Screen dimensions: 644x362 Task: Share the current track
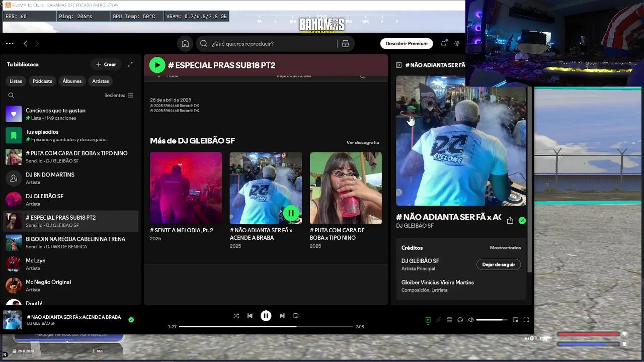(x=510, y=221)
